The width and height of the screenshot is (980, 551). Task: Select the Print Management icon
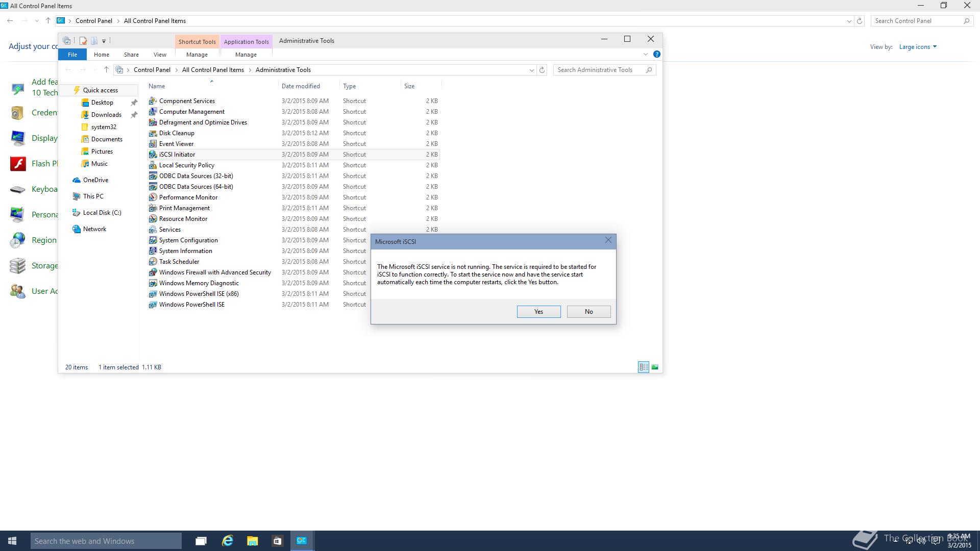153,208
